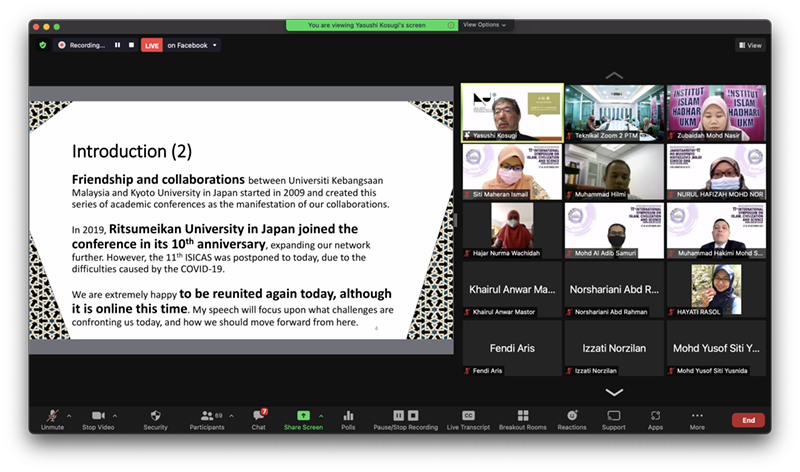Image resolution: width=800 pixels, height=472 pixels.
Task: Select Yasushi Kosugi's video thumbnail
Action: 512,112
